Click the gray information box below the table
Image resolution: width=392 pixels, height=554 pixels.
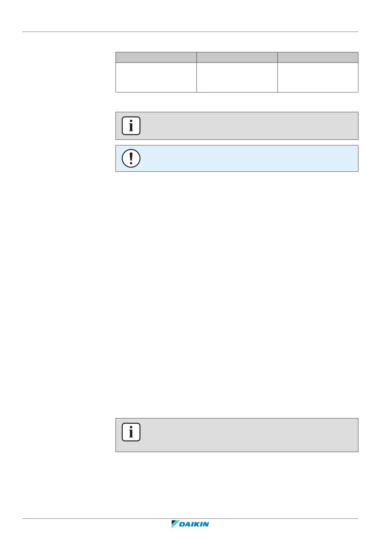click(247, 126)
